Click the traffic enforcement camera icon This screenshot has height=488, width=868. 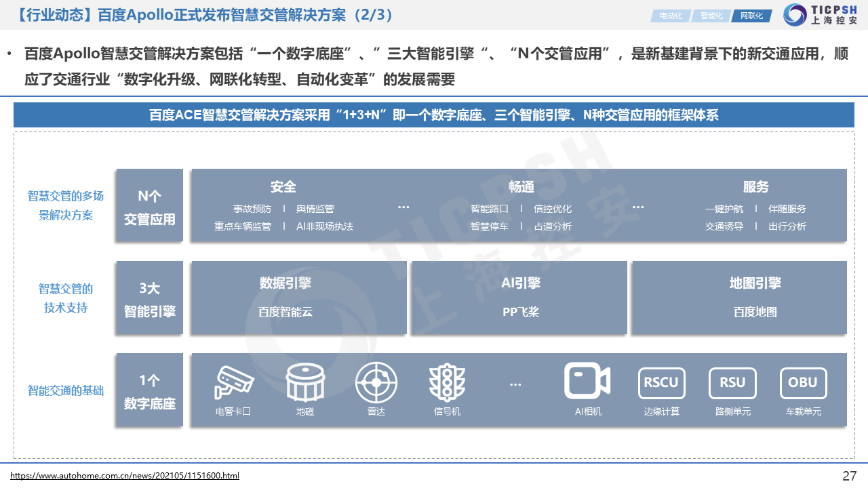click(x=234, y=382)
